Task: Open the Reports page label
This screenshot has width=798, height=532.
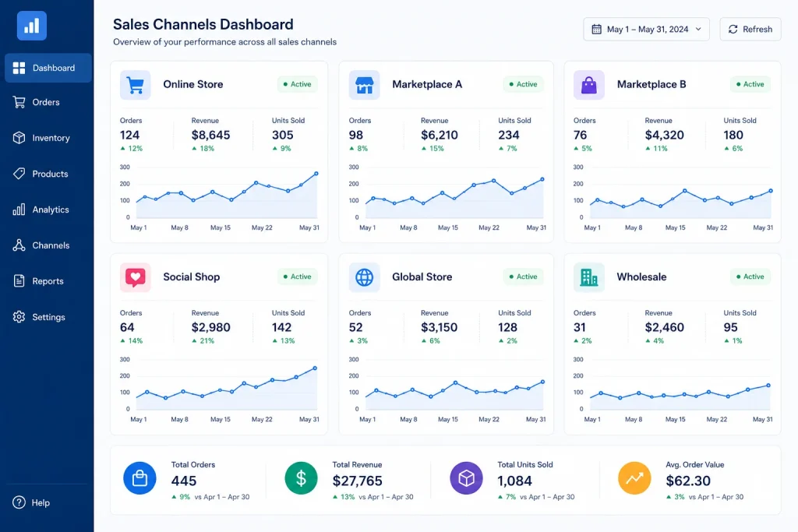Action: [x=48, y=281]
